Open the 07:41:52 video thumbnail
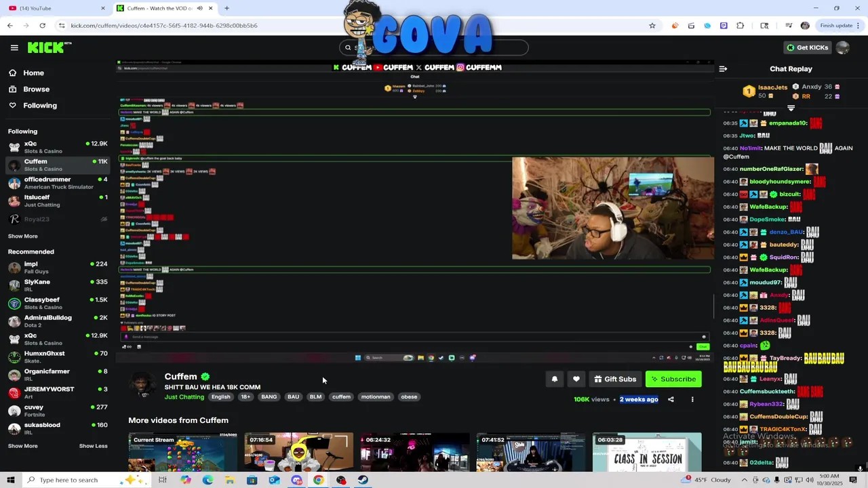 tap(530, 451)
